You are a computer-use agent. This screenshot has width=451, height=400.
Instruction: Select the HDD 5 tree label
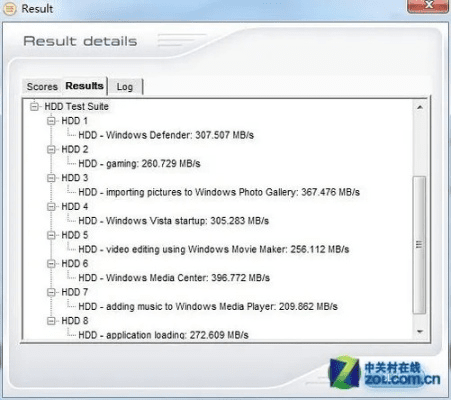coord(75,235)
